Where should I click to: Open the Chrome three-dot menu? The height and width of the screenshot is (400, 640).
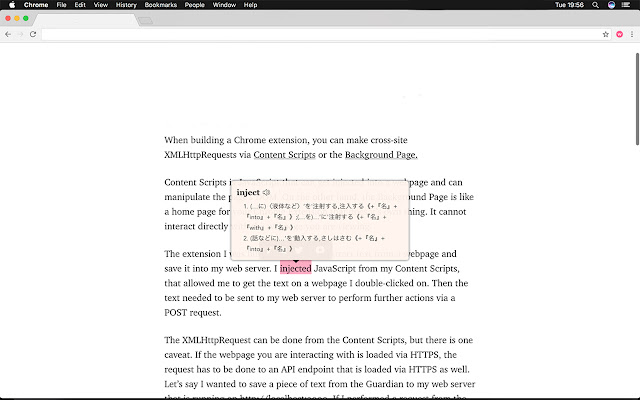pos(632,34)
